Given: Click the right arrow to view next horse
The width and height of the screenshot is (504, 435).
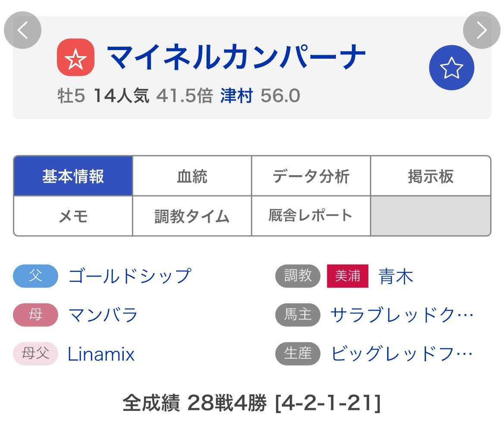Looking at the screenshot, I should coord(481,30).
